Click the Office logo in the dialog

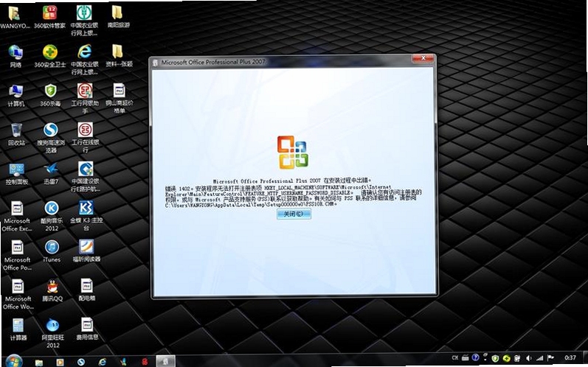point(292,152)
